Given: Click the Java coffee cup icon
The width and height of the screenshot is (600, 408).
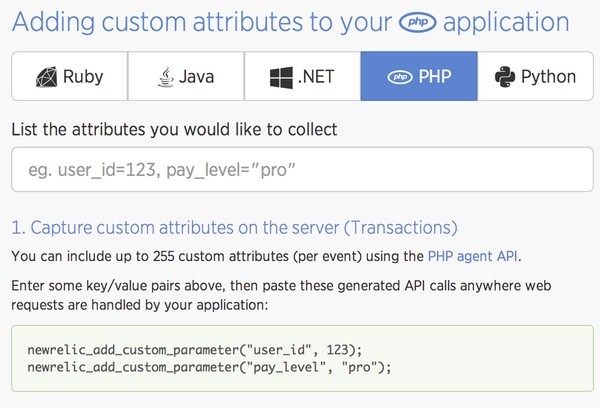Looking at the screenshot, I should point(166,77).
